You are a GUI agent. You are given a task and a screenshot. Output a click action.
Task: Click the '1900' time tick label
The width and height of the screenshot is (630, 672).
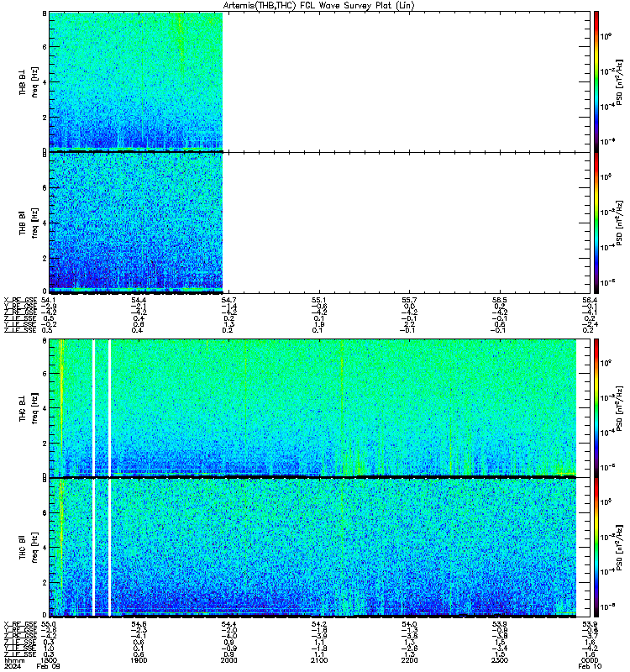pyautogui.click(x=139, y=660)
